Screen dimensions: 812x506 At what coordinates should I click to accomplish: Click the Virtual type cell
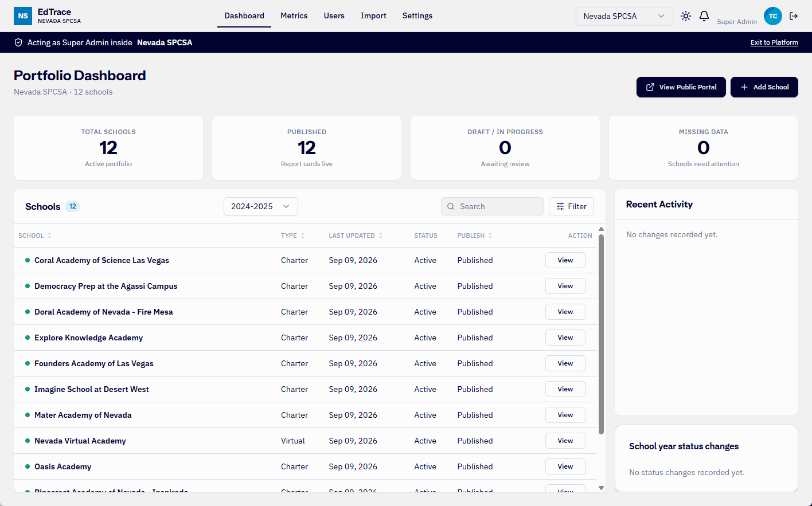tap(293, 441)
